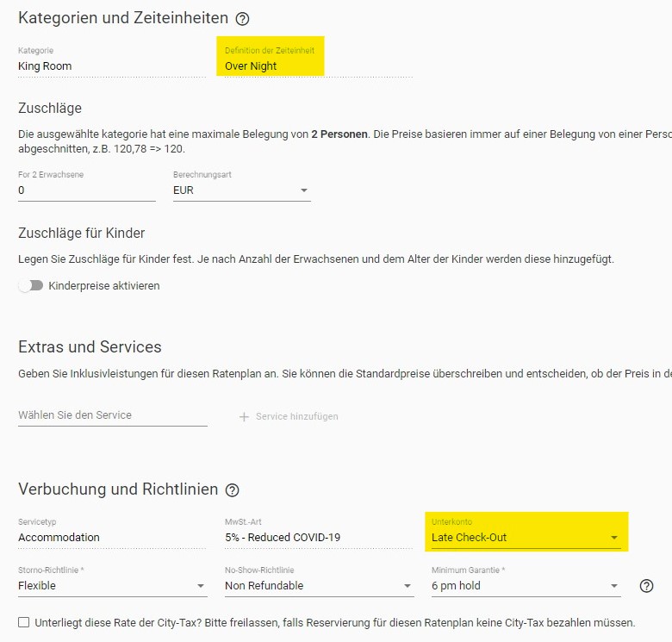Screen dimensions: 672x642
Task: Open the Storno-Richtlinie Flexible dropdown
Action: click(113, 586)
